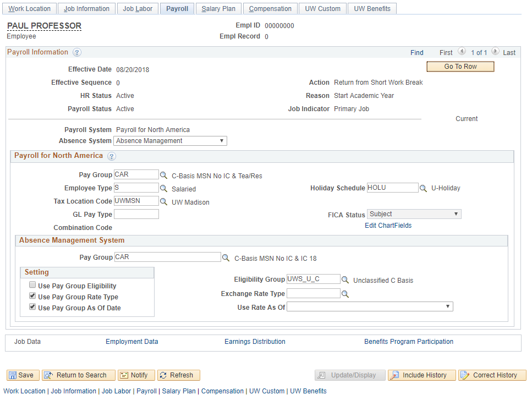Image resolution: width=532 pixels, height=400 pixels.
Task: Click the bottom Job Labor link
Action: tap(117, 391)
